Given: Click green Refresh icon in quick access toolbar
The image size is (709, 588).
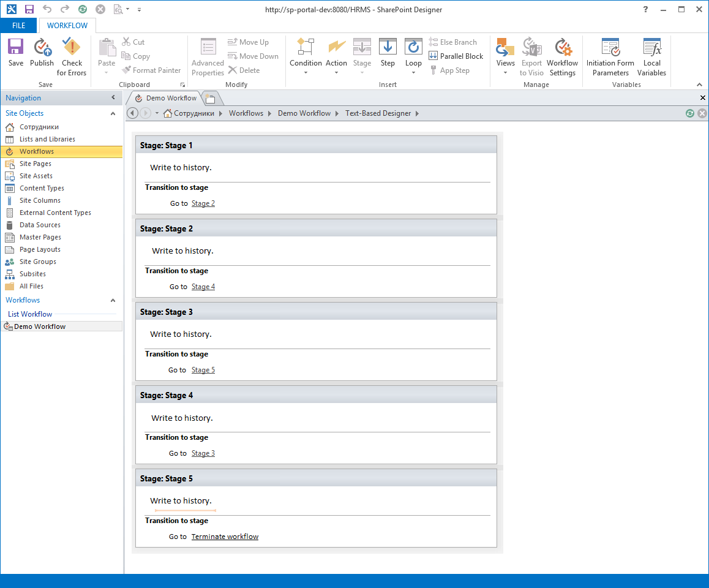Looking at the screenshot, I should (x=82, y=9).
